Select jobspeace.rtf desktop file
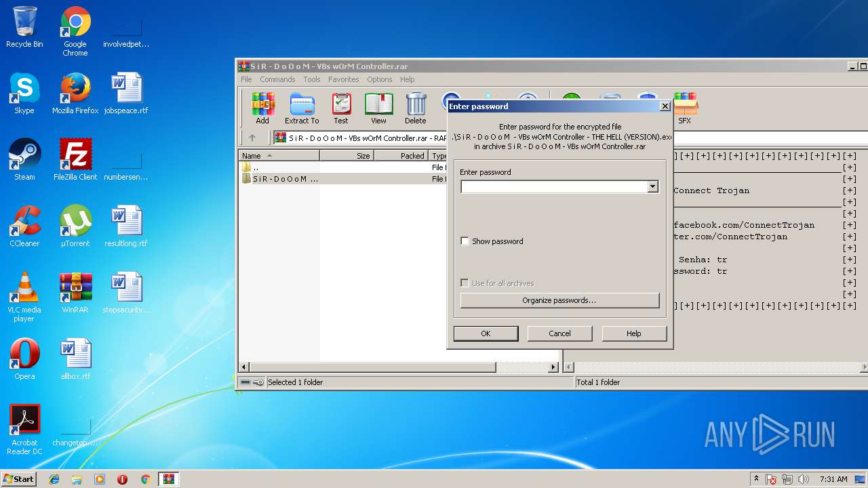This screenshot has height=488, width=868. coord(126,94)
